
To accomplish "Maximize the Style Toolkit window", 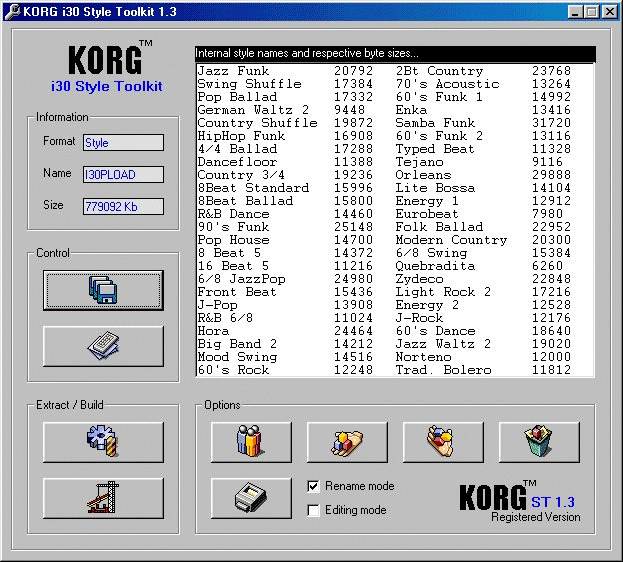I will click(x=591, y=12).
